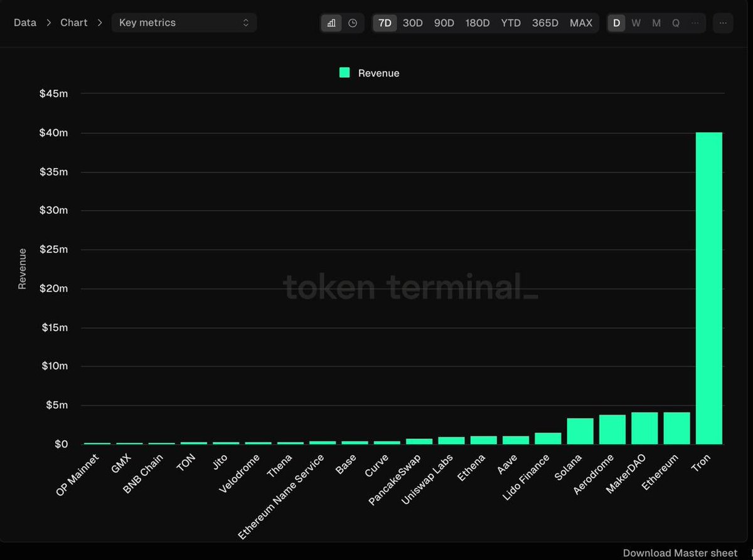Select the 7D time range

(x=385, y=23)
